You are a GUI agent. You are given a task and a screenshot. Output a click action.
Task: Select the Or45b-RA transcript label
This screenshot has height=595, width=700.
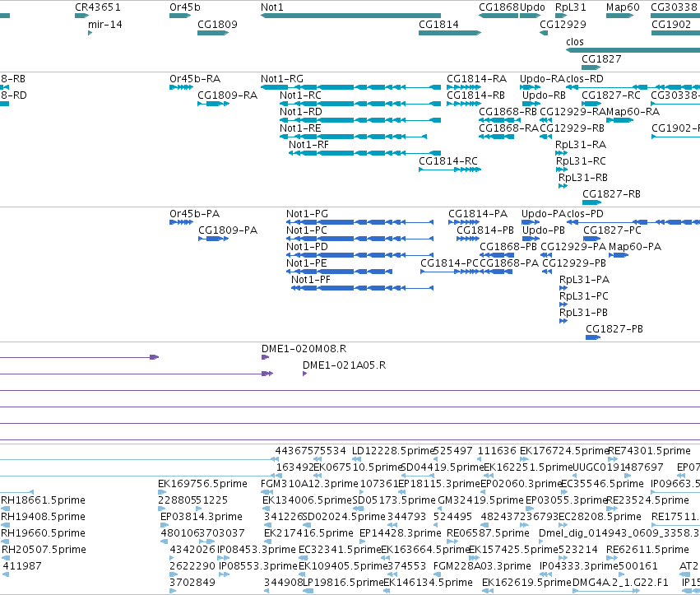(195, 79)
